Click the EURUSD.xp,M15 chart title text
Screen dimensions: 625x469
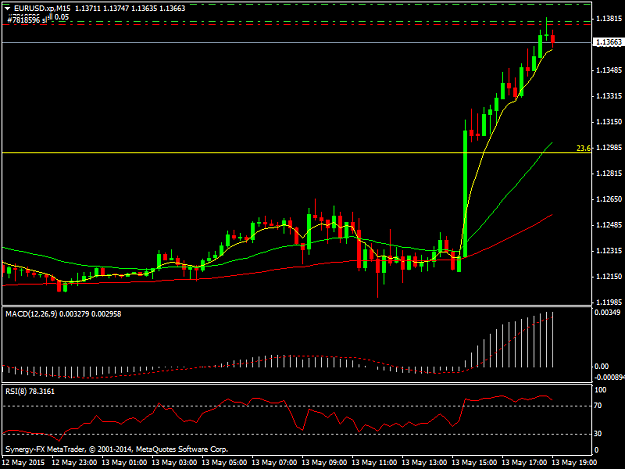[43, 8]
